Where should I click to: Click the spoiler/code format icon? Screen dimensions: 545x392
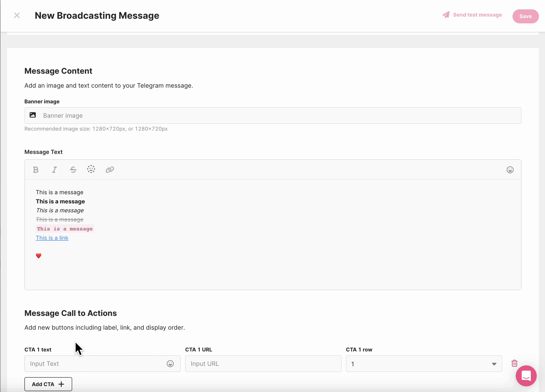[91, 169]
